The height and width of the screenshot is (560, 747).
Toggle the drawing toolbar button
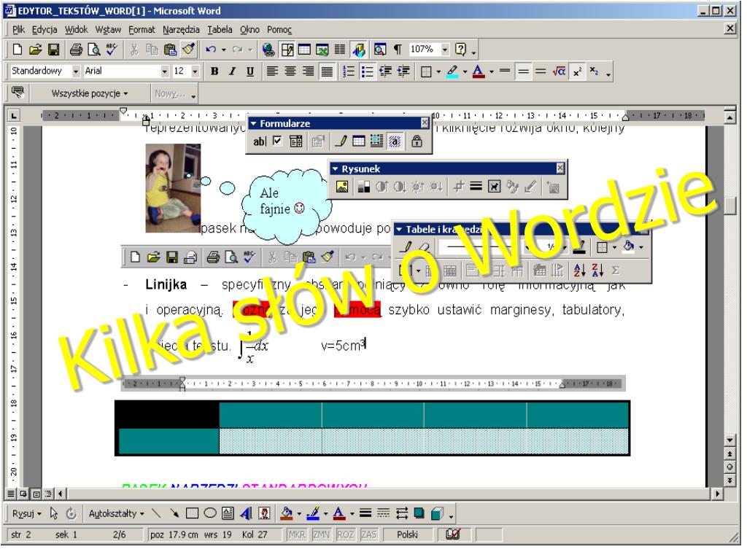click(x=359, y=50)
